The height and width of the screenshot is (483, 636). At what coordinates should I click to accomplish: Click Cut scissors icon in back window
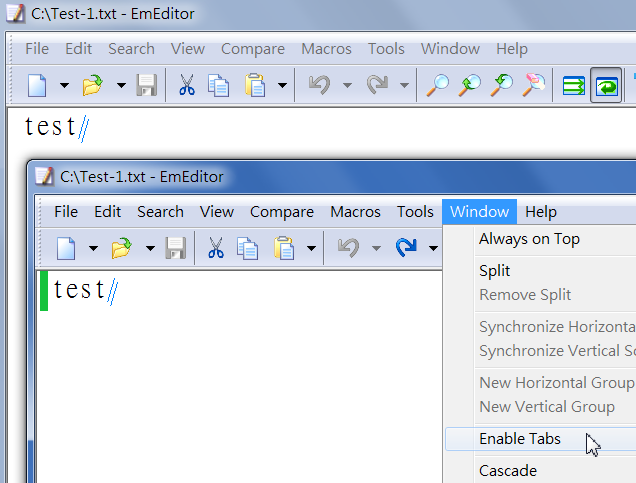[x=187, y=85]
